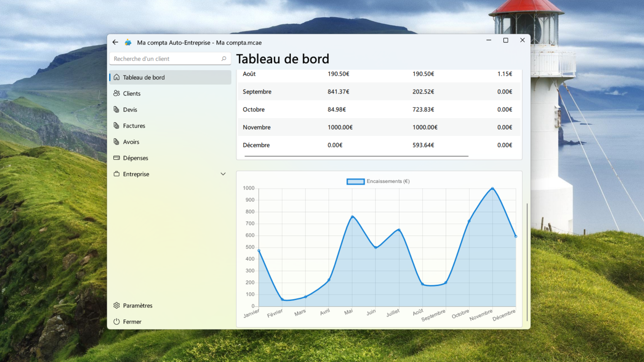Select the Clients people icon
The image size is (644, 362).
(x=116, y=93)
